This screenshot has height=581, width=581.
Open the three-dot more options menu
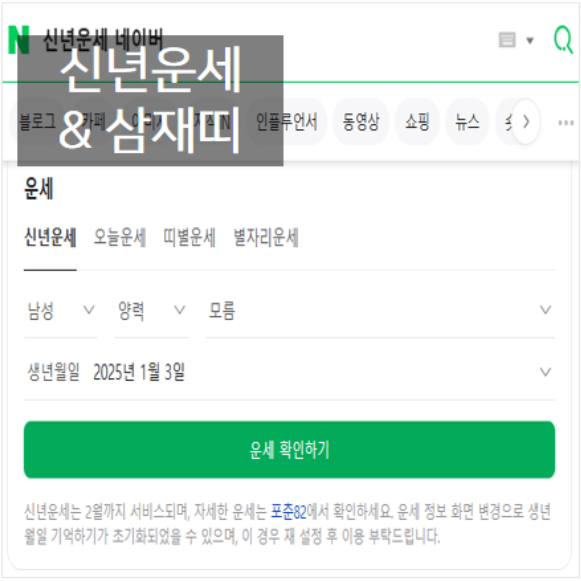pyautogui.click(x=566, y=122)
